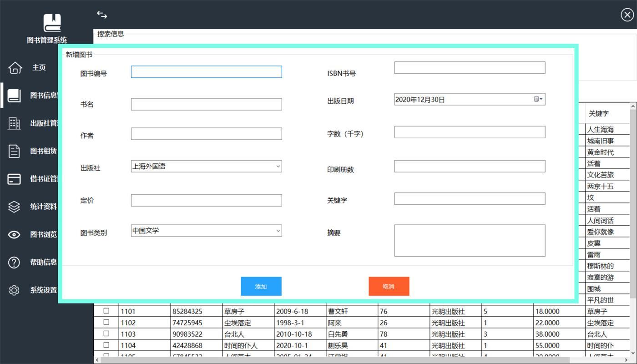The height and width of the screenshot is (364, 637).
Task: Click the 白先勇 author cell
Action: pos(352,334)
